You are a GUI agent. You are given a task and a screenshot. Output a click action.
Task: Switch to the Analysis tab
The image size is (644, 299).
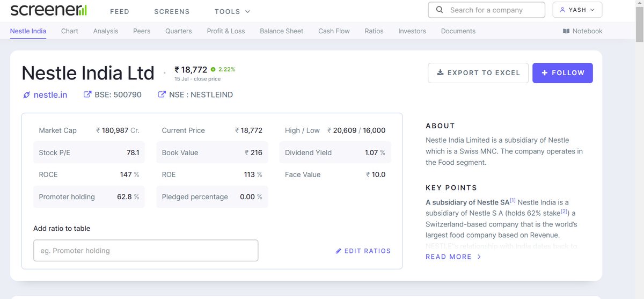(106, 31)
